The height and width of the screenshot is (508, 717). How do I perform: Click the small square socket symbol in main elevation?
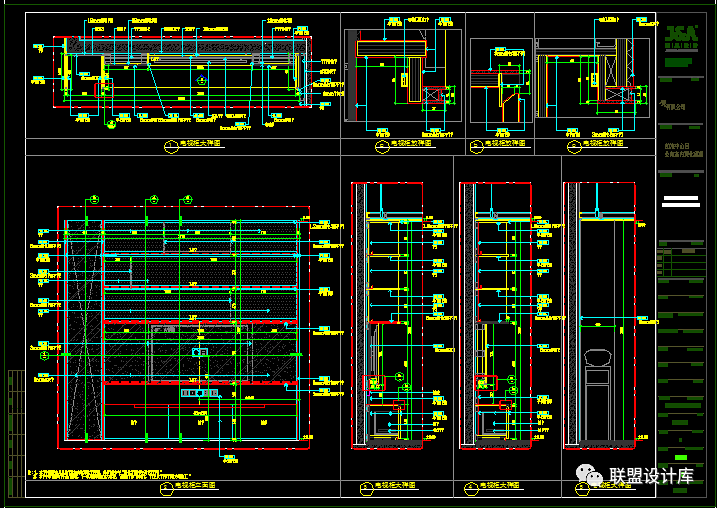pyautogui.click(x=198, y=352)
